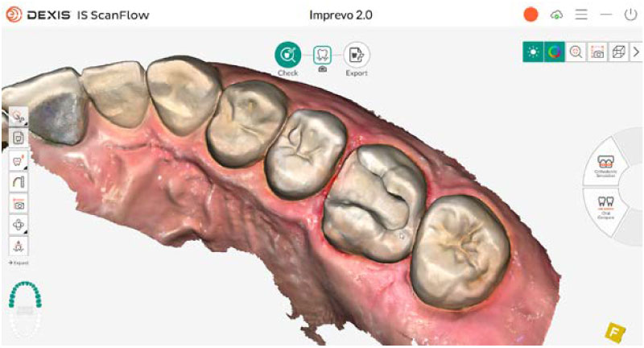Toggle the light brightness display mode

(533, 52)
